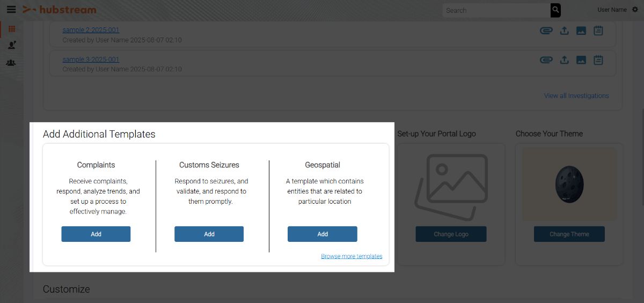Add the Complaints template
Image resolution: width=644 pixels, height=303 pixels.
[x=96, y=234]
